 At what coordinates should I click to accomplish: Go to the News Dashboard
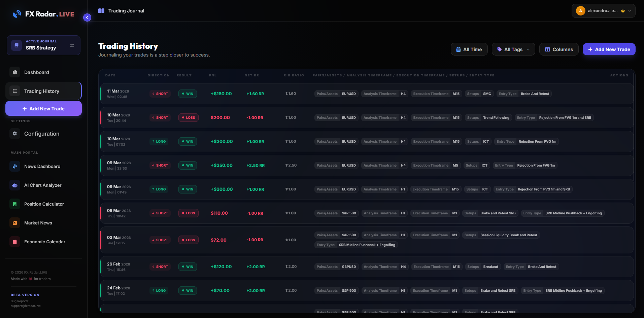42,166
